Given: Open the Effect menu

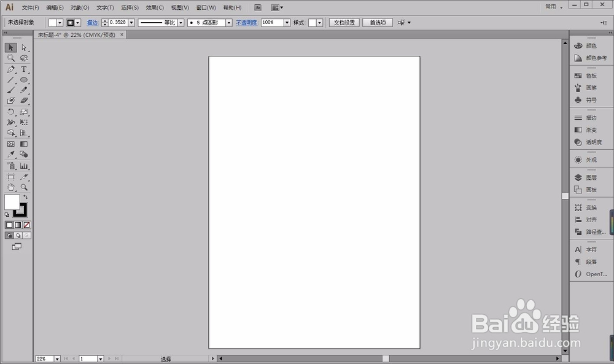Looking at the screenshot, I should click(x=155, y=7).
